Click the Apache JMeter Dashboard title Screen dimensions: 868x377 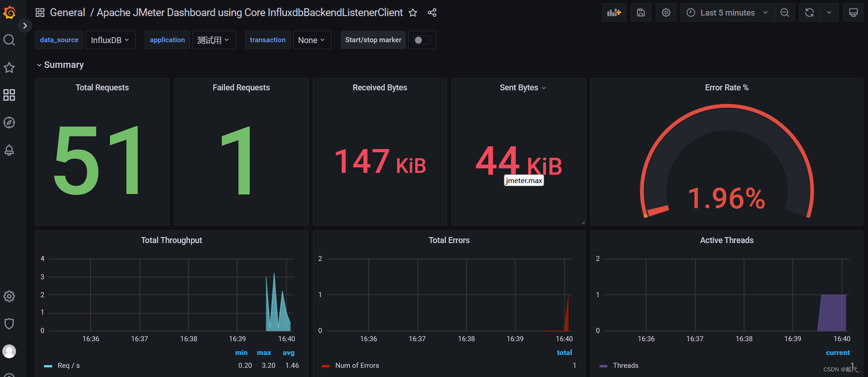tap(250, 13)
